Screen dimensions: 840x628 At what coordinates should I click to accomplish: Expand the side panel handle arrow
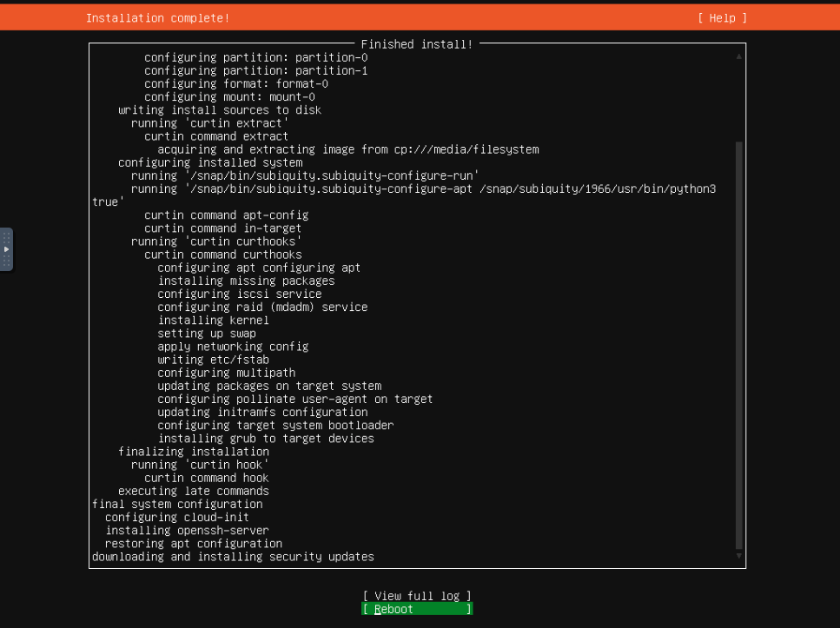tap(6, 249)
